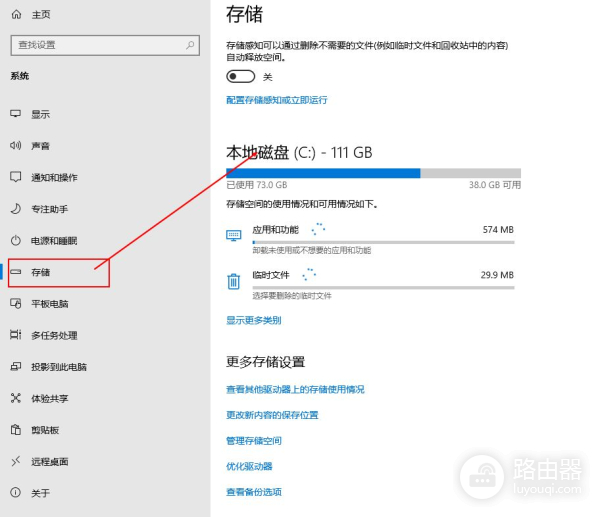Click the 多任务处理 icon
The height and width of the screenshot is (517, 600).
[16, 335]
